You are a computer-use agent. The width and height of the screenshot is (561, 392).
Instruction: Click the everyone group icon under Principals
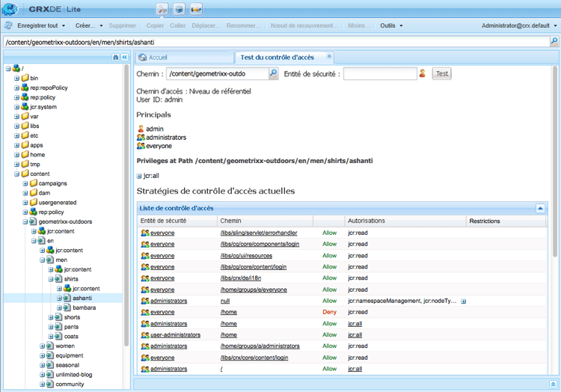coord(141,146)
